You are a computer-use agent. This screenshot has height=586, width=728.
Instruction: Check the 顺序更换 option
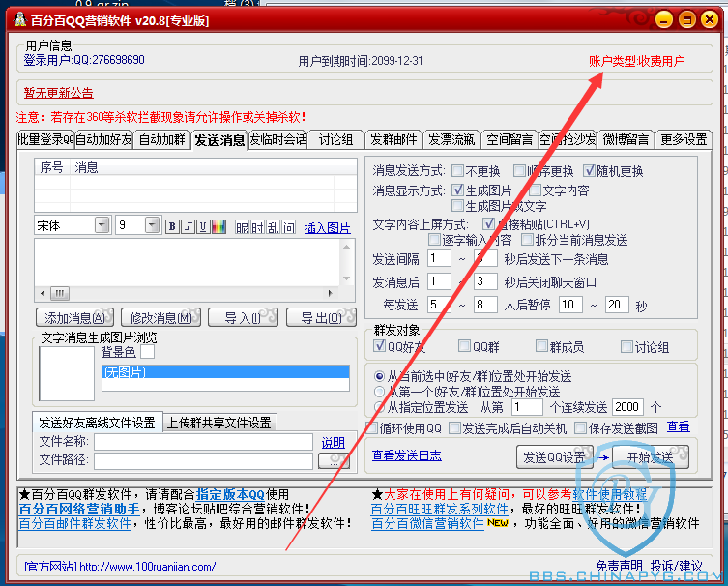pos(519,171)
